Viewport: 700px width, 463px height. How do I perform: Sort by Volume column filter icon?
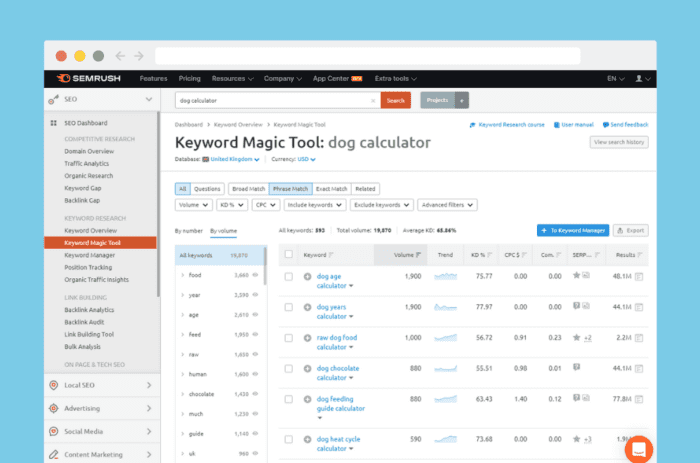point(418,255)
